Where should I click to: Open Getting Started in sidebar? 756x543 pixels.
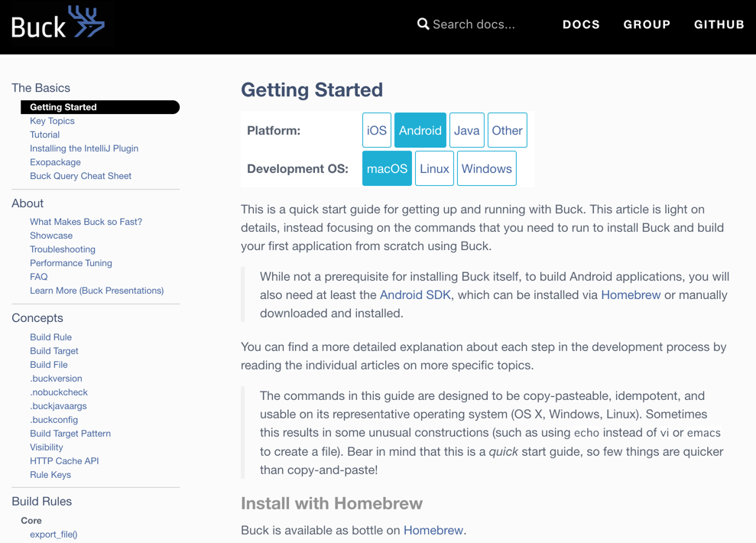click(x=100, y=107)
